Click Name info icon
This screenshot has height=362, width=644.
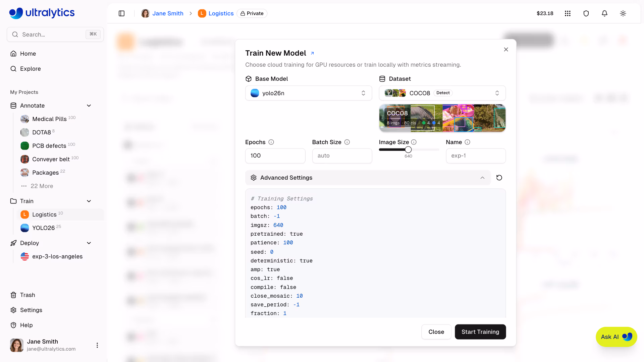click(x=467, y=142)
